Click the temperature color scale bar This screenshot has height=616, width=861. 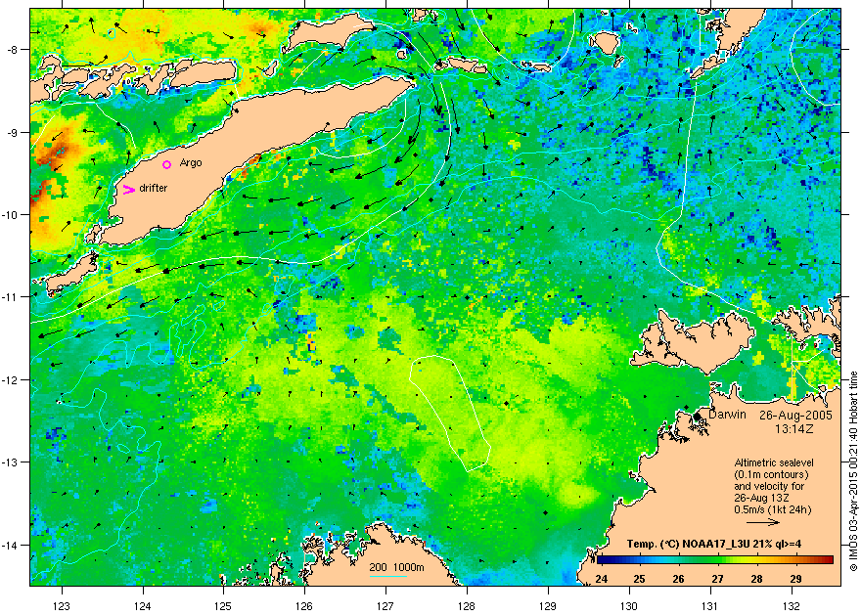(715, 560)
